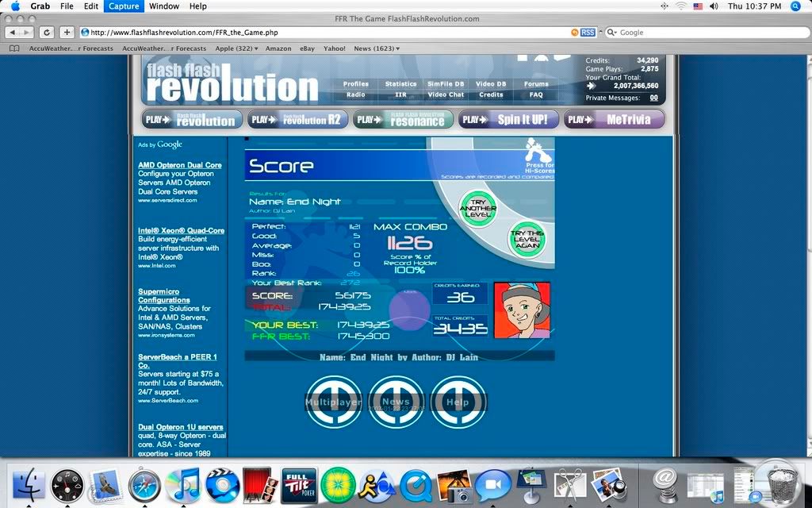Open the Google search magnifier dropdown
812x508 pixels.
click(x=611, y=33)
